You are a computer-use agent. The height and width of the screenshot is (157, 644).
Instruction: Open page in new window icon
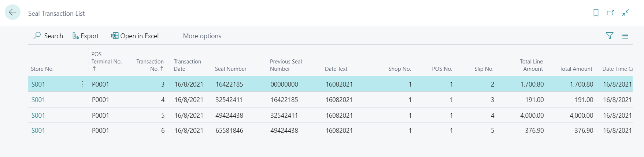pyautogui.click(x=610, y=13)
